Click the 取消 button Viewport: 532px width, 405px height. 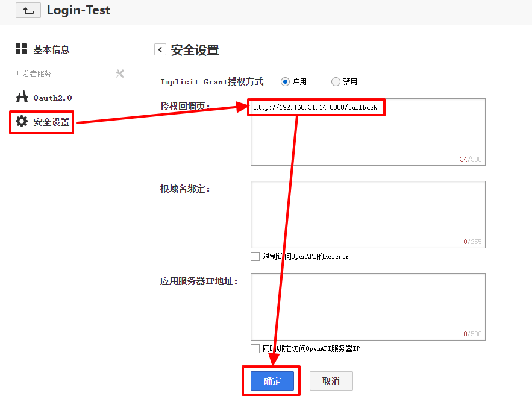coord(331,381)
